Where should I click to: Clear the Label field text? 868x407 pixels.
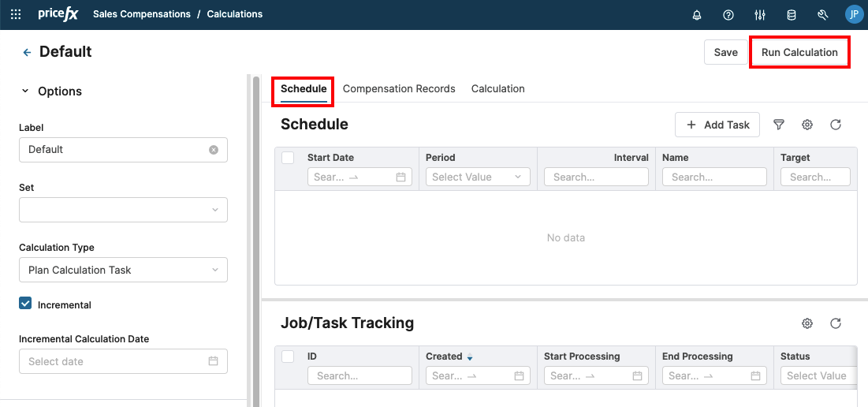(214, 150)
